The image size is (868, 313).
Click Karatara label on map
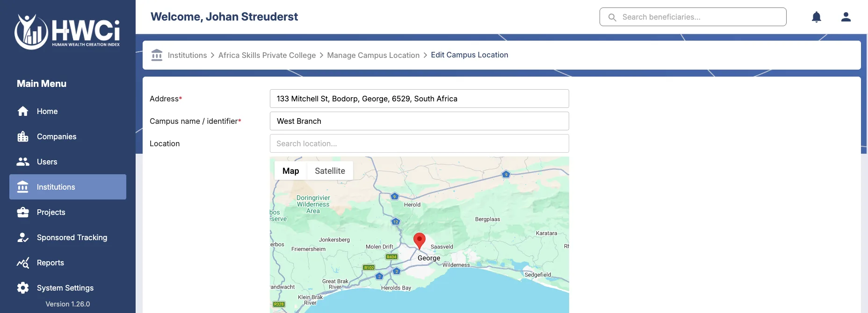546,233
